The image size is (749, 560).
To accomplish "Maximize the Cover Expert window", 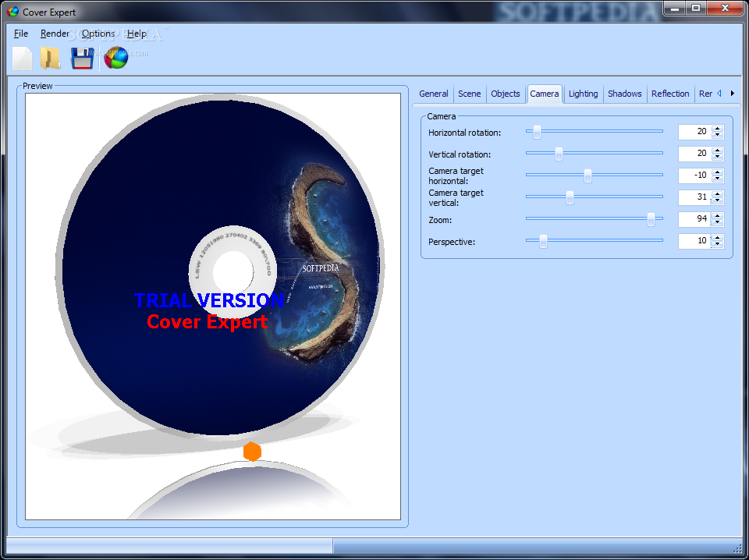I will (x=697, y=7).
